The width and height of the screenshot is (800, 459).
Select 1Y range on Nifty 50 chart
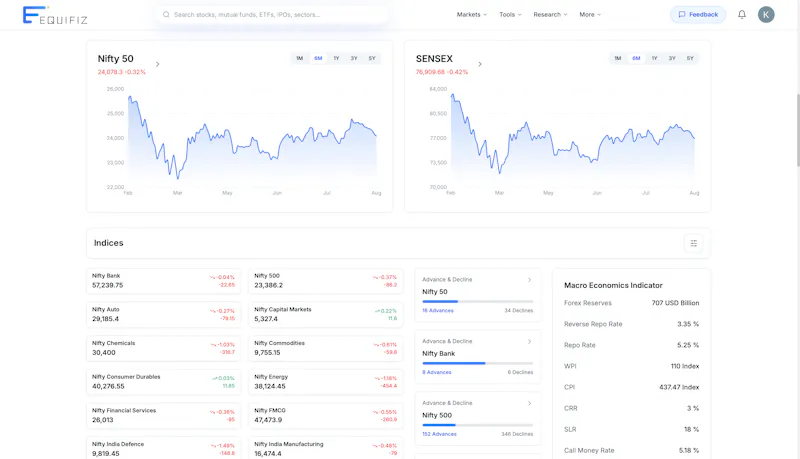pyautogui.click(x=336, y=58)
